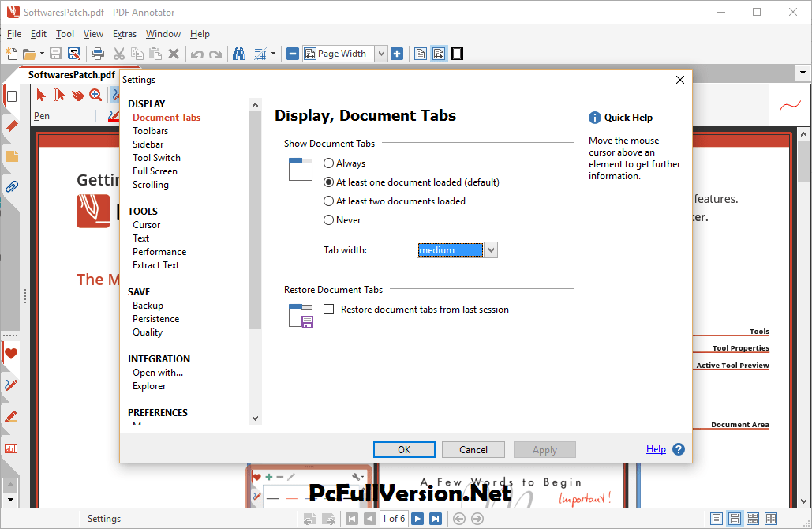812x529 pixels.
Task: Click the Last page icon
Action: (x=436, y=519)
